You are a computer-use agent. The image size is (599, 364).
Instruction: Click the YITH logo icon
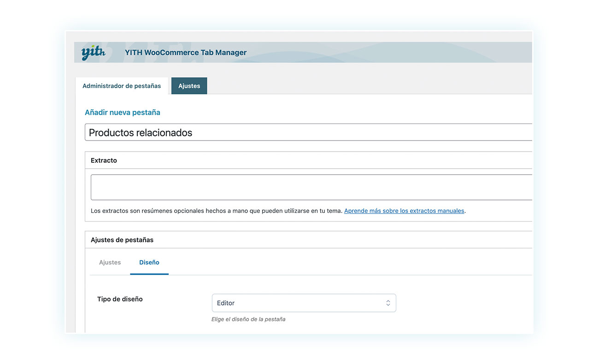click(x=93, y=53)
